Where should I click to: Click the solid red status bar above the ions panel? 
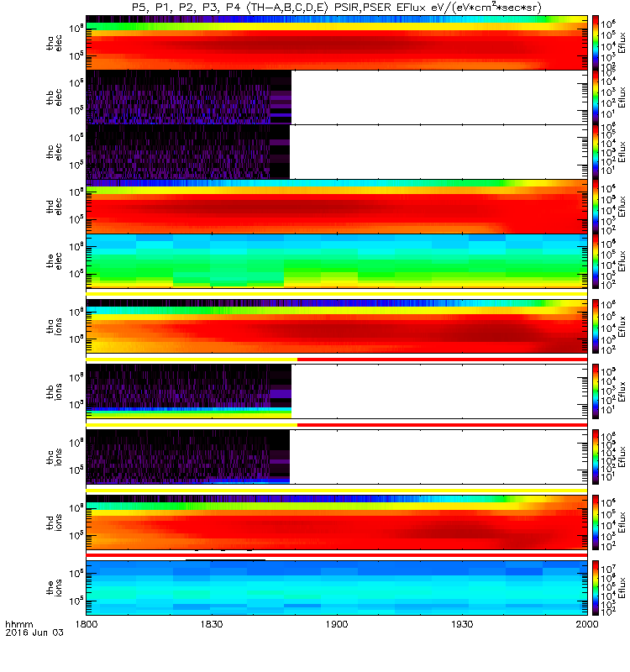tap(337, 555)
